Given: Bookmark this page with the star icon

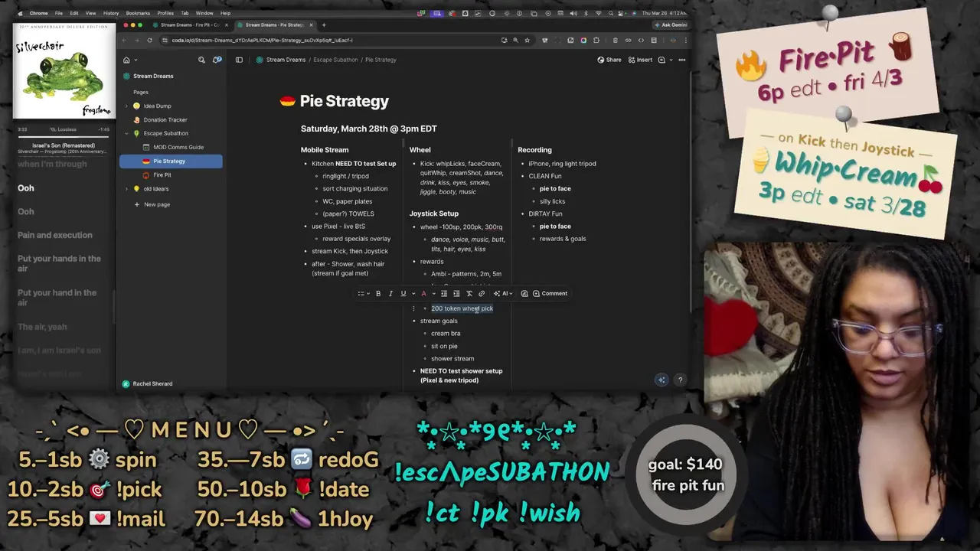Looking at the screenshot, I should (528, 40).
